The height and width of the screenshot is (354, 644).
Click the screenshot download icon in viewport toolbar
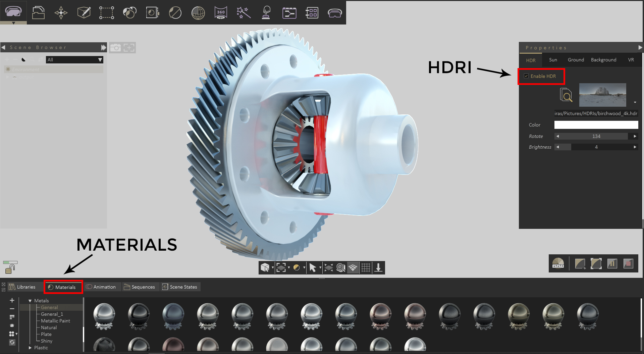click(x=379, y=267)
